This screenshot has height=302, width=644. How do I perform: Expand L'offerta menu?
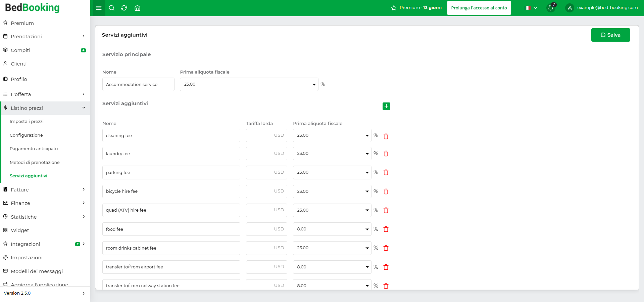pos(45,94)
